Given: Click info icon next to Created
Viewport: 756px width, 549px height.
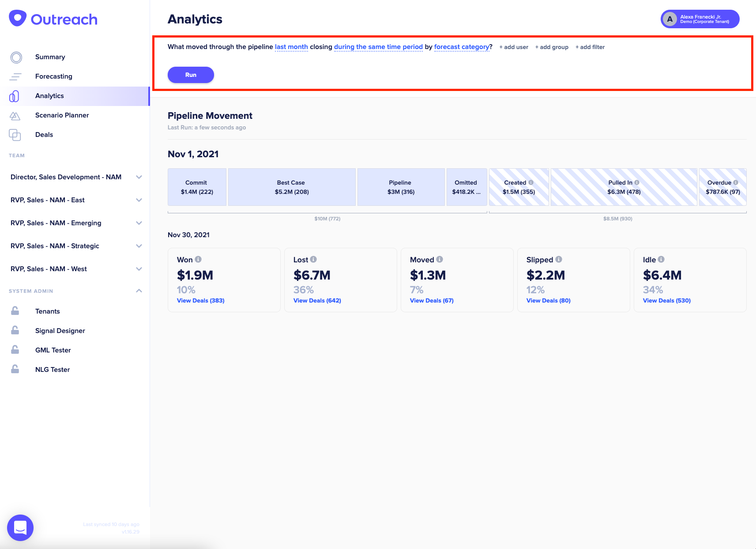Looking at the screenshot, I should pyautogui.click(x=531, y=182).
